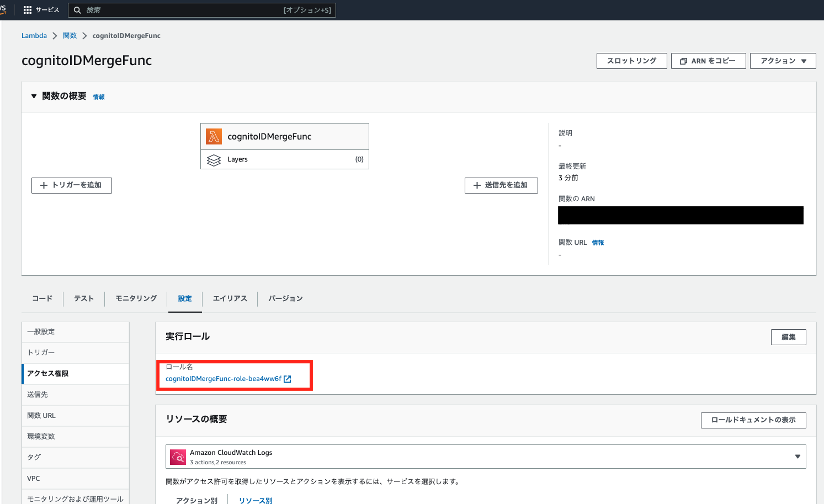Click the AWS logo in header

(x=3, y=10)
